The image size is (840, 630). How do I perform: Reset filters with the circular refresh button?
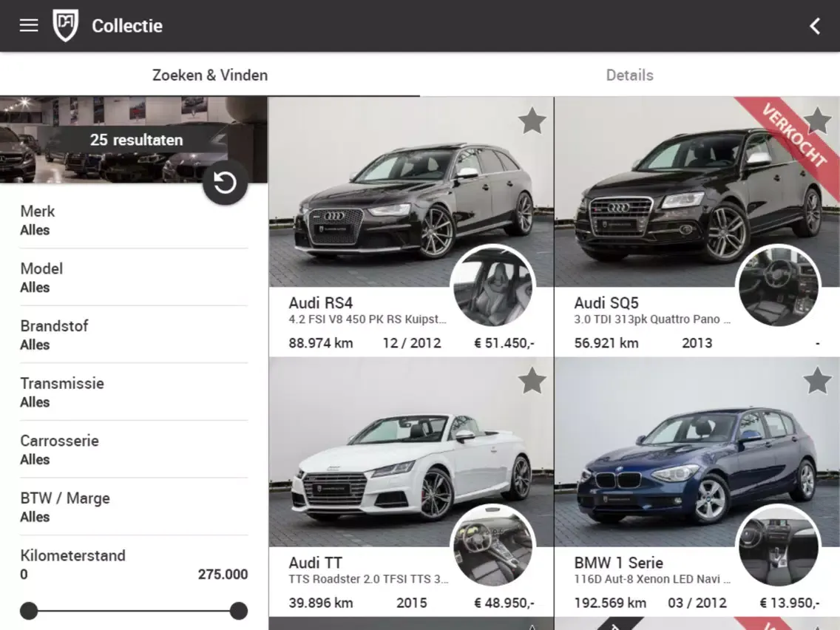pos(225,183)
